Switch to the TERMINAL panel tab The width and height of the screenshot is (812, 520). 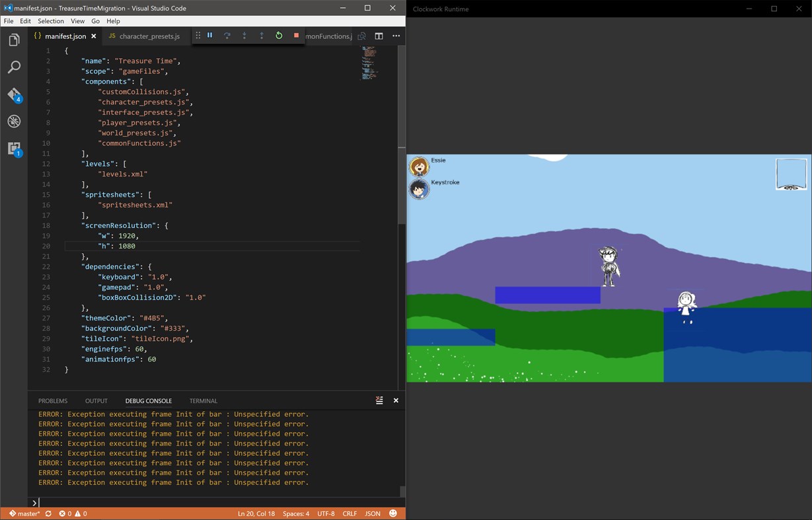[x=203, y=401]
